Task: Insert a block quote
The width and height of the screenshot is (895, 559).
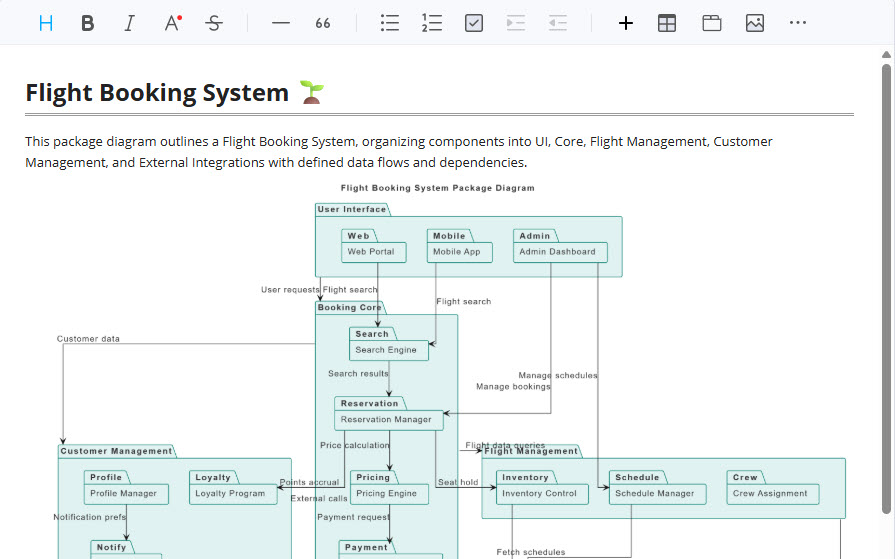Action: pos(322,23)
